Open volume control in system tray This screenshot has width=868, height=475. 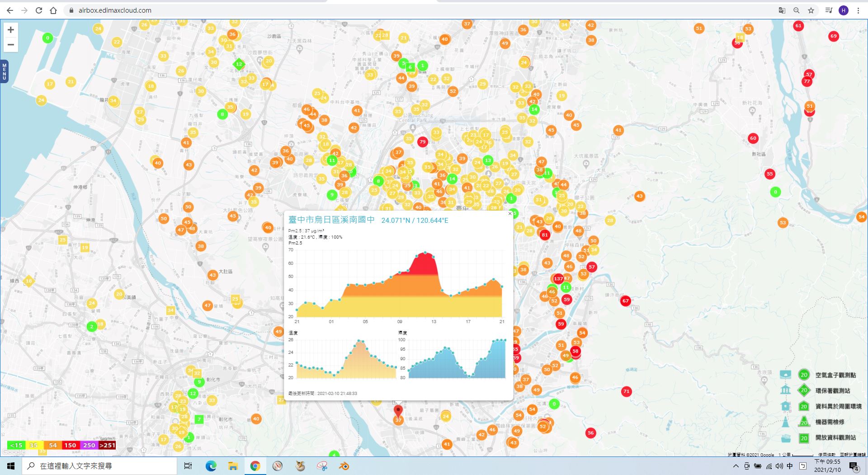click(779, 466)
